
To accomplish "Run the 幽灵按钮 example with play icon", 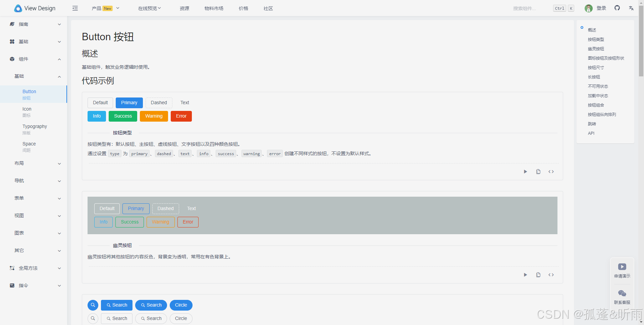I will click(526, 275).
